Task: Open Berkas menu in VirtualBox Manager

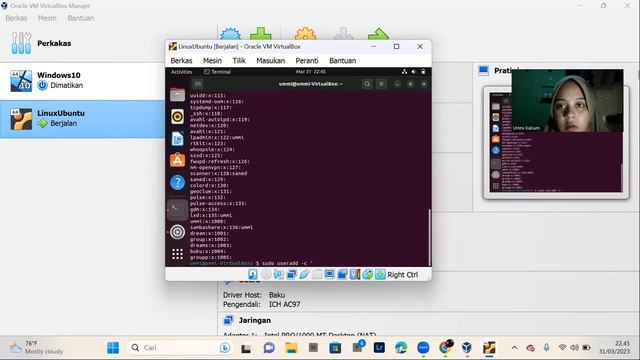Action: pyautogui.click(x=16, y=18)
